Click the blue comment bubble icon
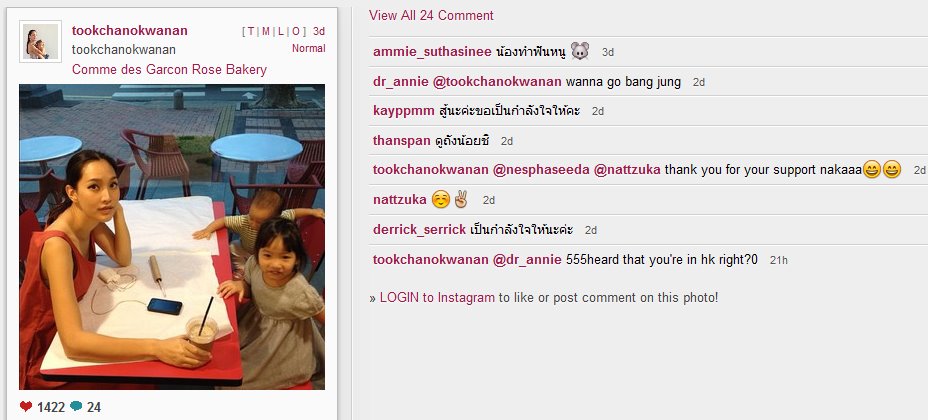Viewport: 928px width, 420px height. [76, 406]
